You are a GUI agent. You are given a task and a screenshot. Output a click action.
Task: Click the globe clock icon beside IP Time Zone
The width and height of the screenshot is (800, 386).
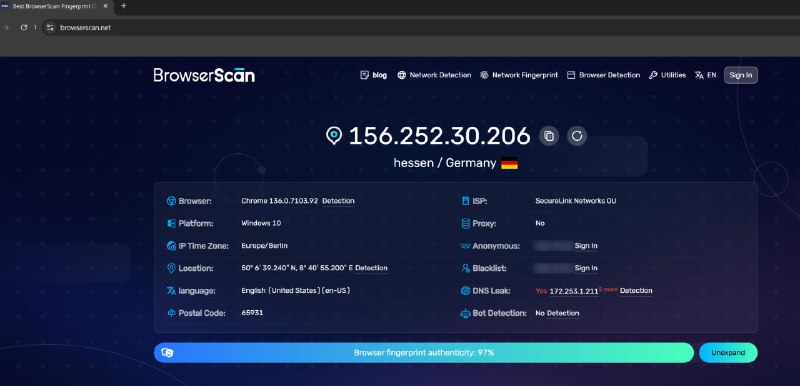pos(171,246)
